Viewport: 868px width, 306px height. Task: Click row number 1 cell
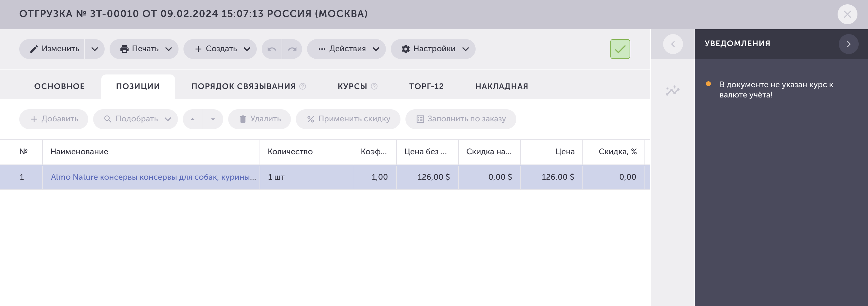[x=21, y=177]
